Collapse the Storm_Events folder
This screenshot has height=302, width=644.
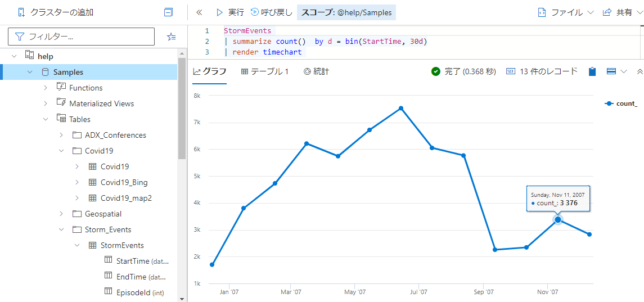(x=61, y=229)
